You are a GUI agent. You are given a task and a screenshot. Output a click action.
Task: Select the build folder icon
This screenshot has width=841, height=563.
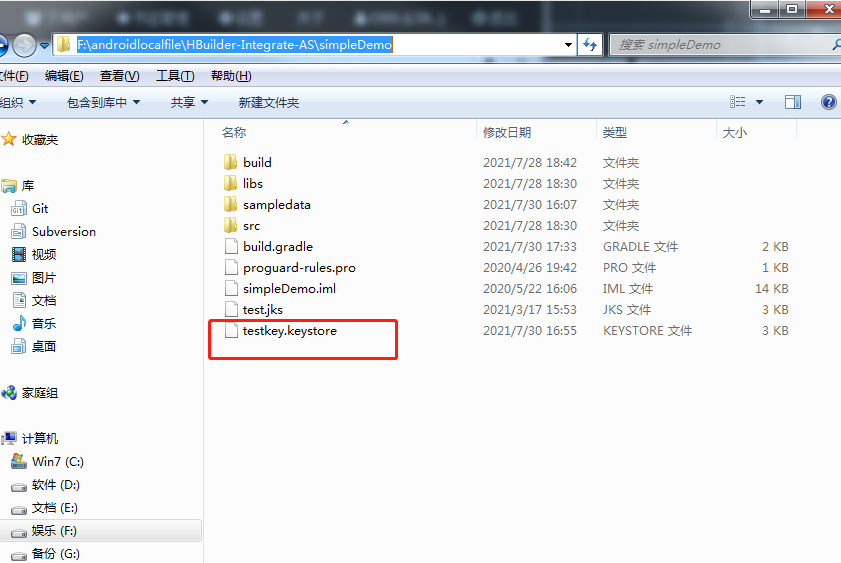point(231,162)
